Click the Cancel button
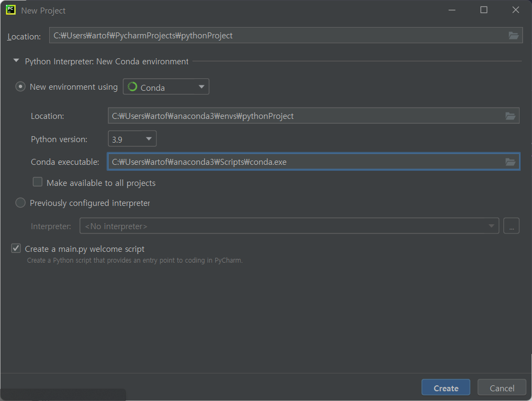This screenshot has width=532, height=401. click(x=502, y=387)
